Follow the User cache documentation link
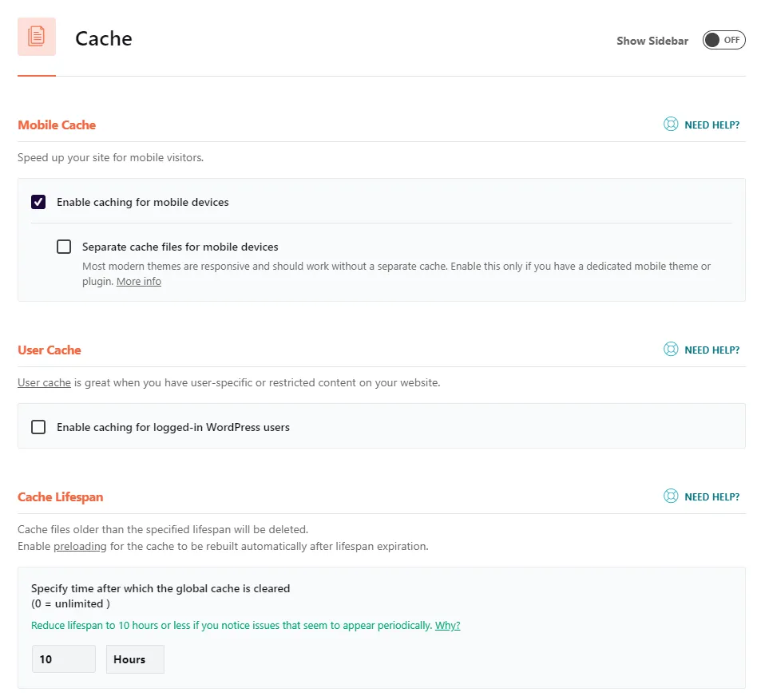 [x=44, y=382]
